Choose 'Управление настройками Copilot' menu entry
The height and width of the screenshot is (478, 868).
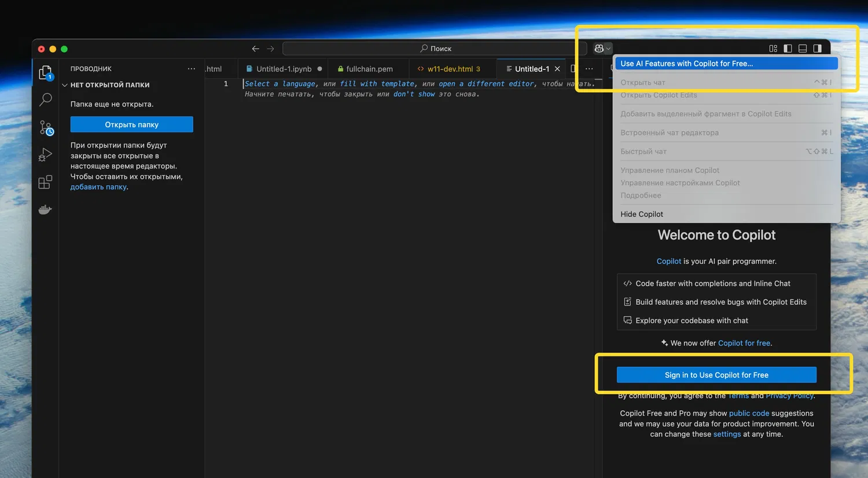point(726,183)
